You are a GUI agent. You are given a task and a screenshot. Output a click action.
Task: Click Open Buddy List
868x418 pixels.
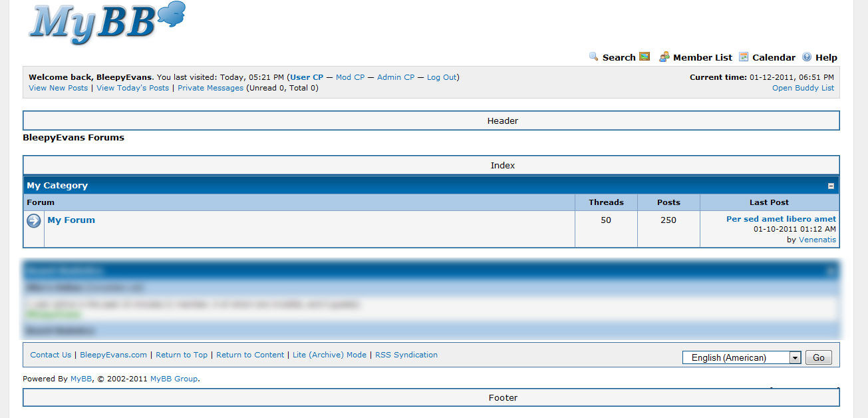tap(803, 88)
